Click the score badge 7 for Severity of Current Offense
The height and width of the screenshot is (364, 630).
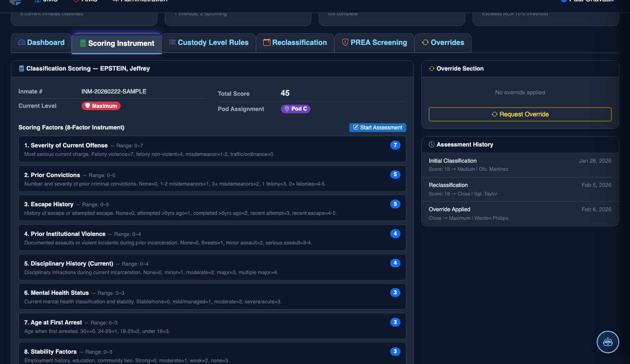(395, 145)
